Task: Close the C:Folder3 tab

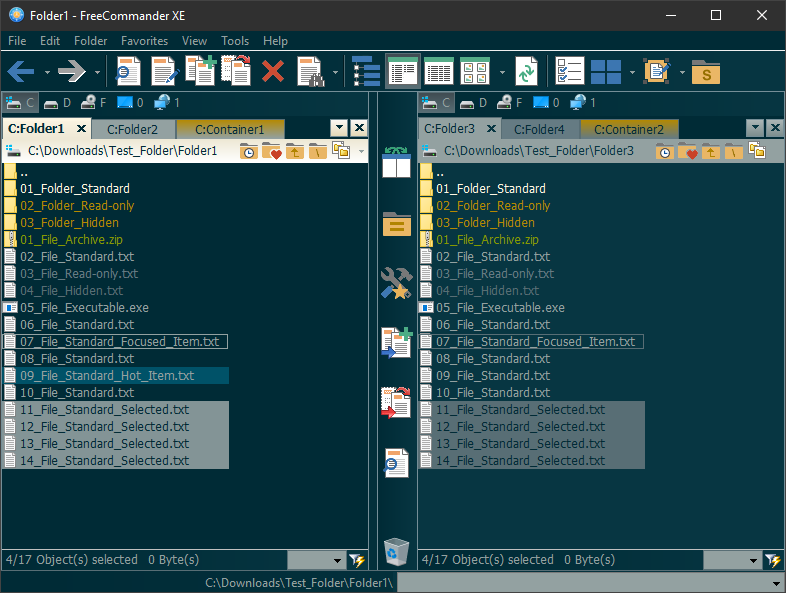Action: (492, 129)
